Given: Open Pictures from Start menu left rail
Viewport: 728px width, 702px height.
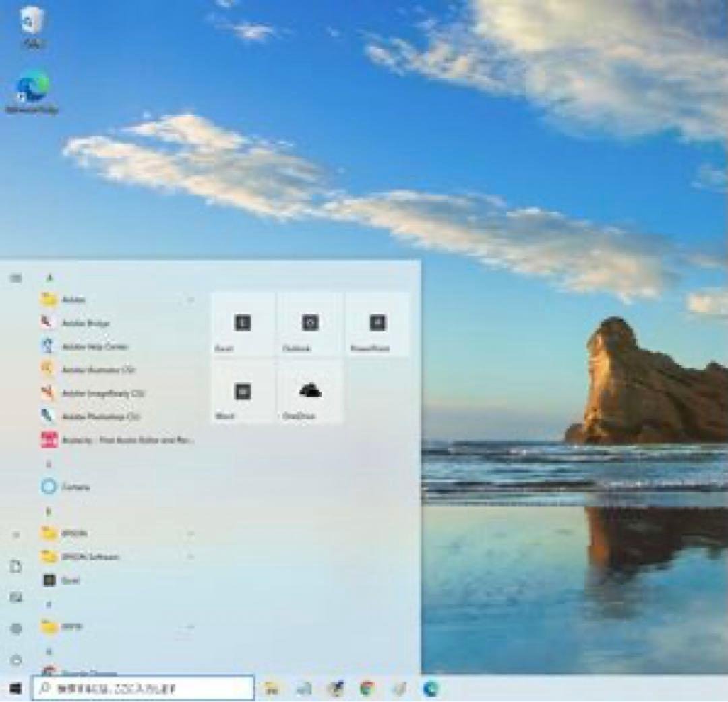Looking at the screenshot, I should coord(16,597).
